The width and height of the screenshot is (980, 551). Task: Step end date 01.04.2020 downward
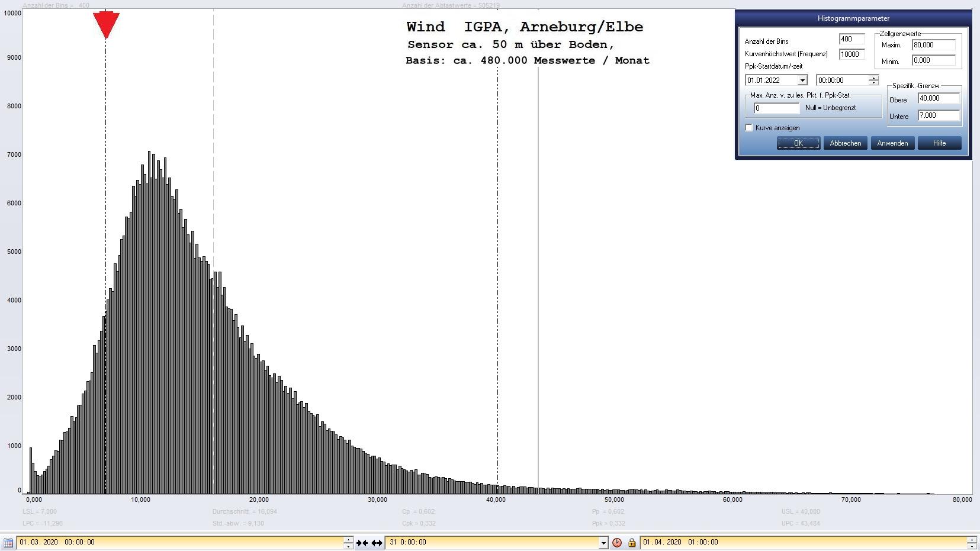[x=972, y=545]
